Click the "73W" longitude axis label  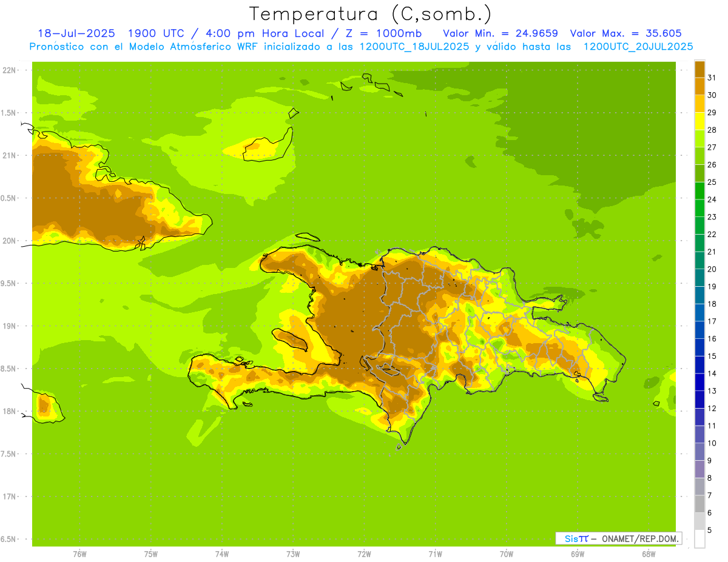point(293,554)
